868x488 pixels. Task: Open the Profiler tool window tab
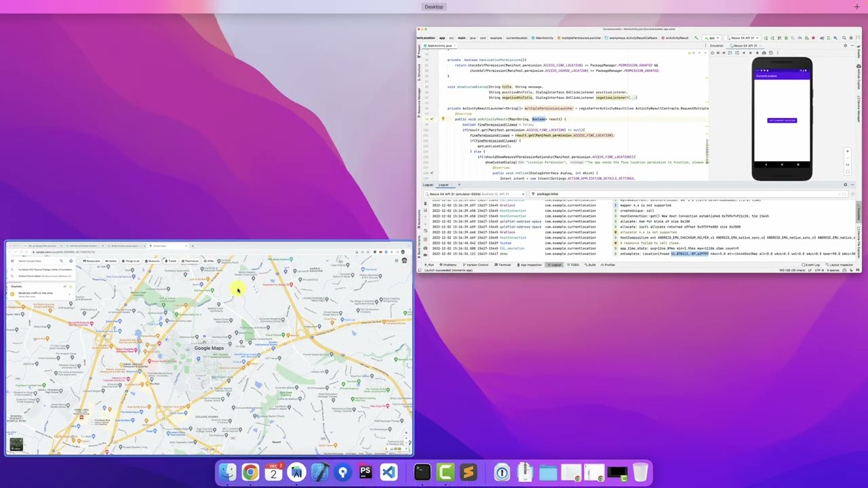608,264
